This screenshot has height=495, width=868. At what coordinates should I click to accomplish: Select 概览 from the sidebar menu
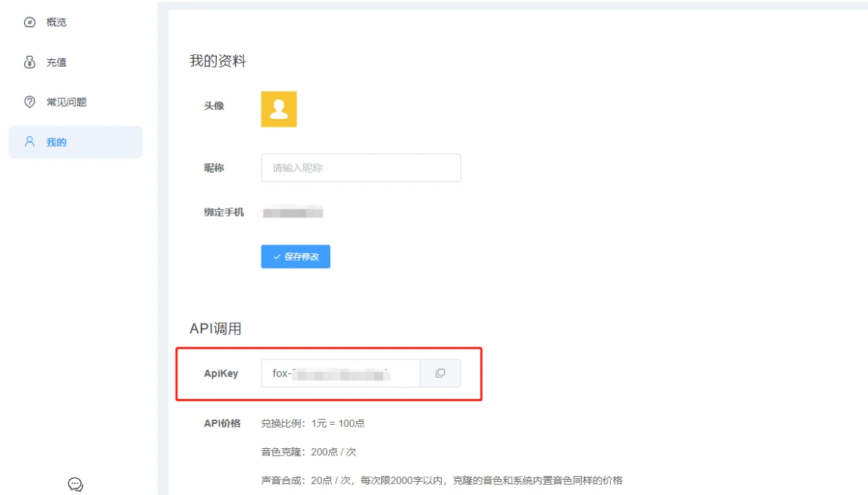pyautogui.click(x=56, y=21)
